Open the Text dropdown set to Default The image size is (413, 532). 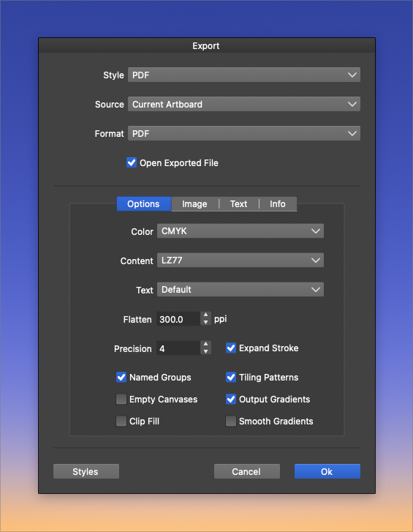[x=240, y=289]
